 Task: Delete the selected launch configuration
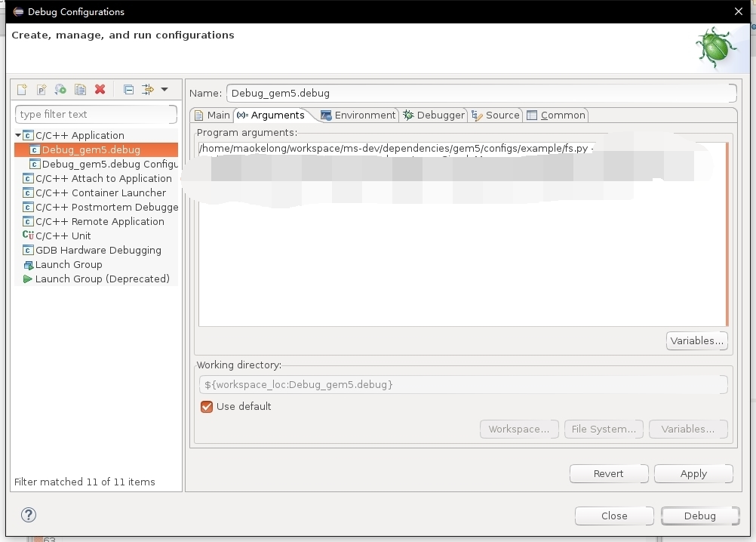pos(100,89)
